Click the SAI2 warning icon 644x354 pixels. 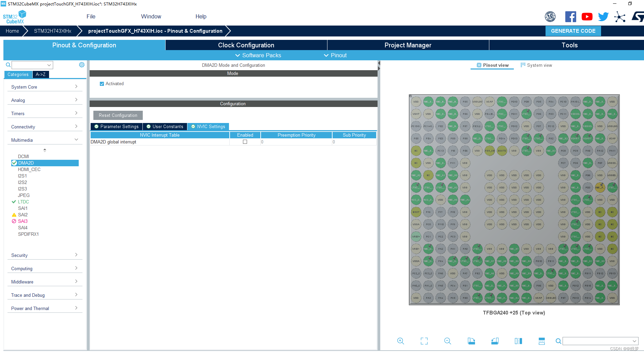pos(14,215)
